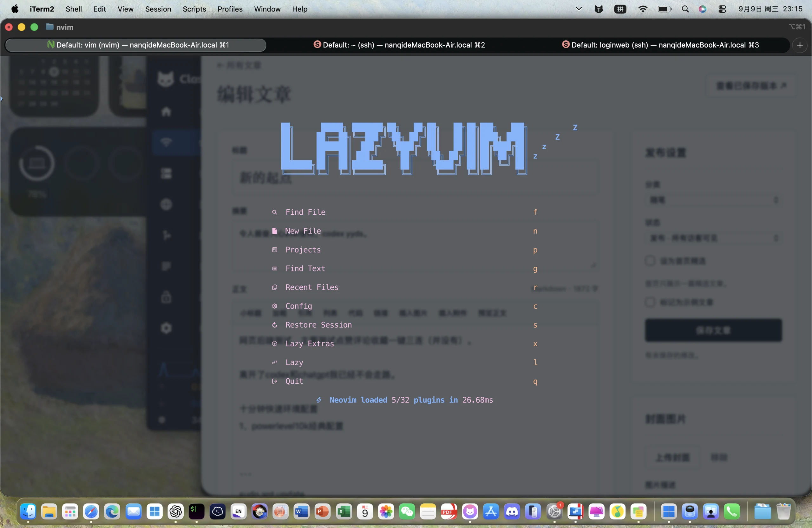The height and width of the screenshot is (528, 812).
Task: Open Safari in the Dock
Action: (91, 511)
